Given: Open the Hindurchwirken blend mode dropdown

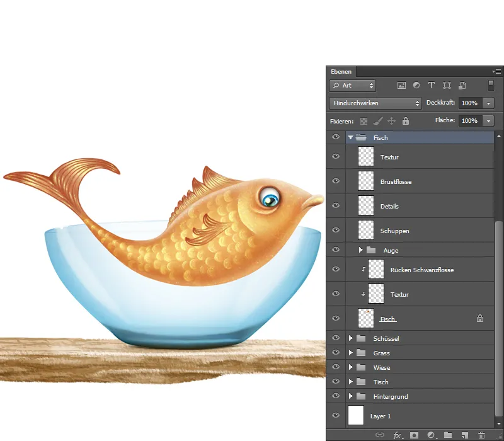Looking at the screenshot, I should pos(374,103).
